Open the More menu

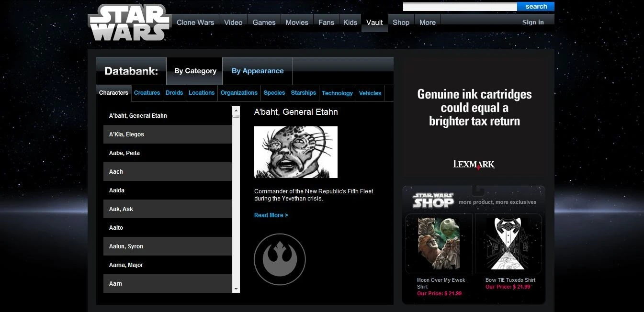(428, 22)
